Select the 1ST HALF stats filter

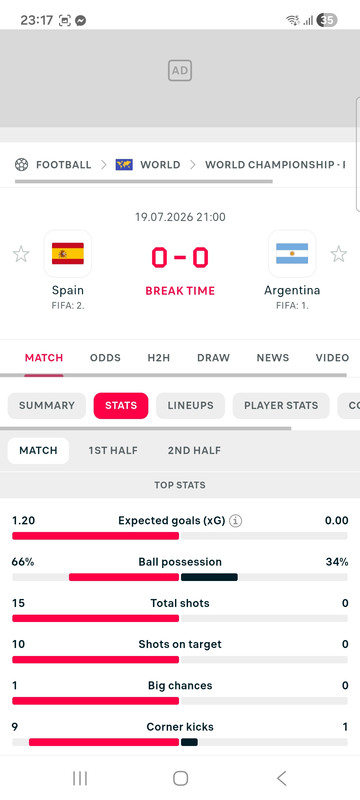[x=113, y=451]
